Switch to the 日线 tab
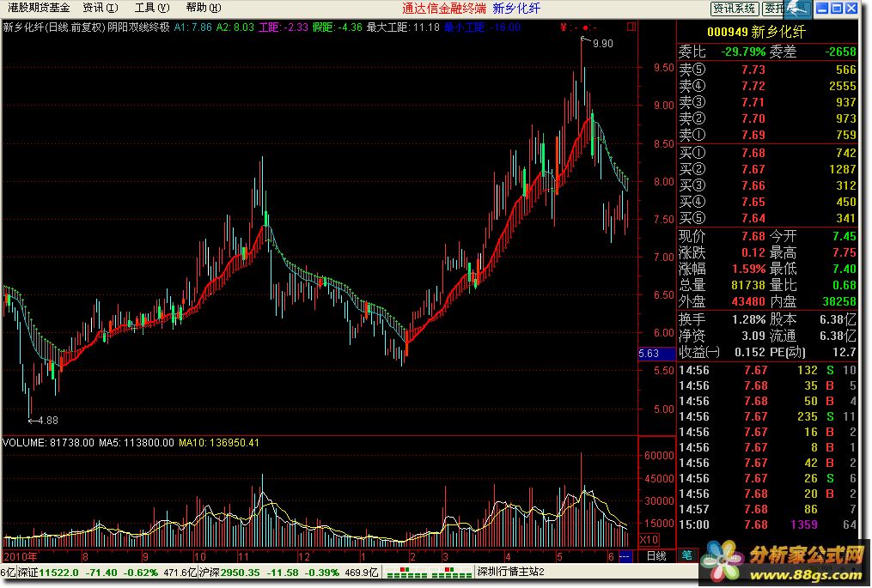872x588 pixels. click(x=656, y=555)
